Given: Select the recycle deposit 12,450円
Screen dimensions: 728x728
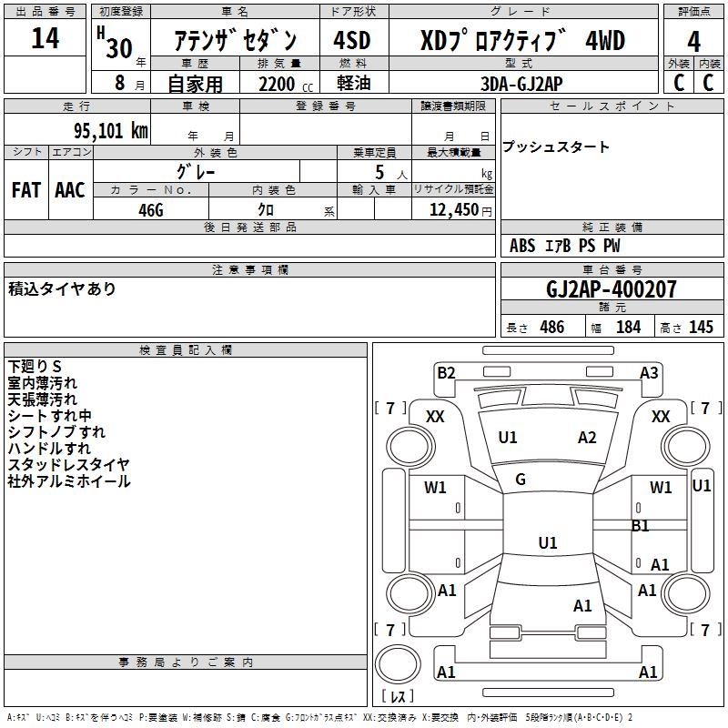Looking at the screenshot, I should [460, 210].
